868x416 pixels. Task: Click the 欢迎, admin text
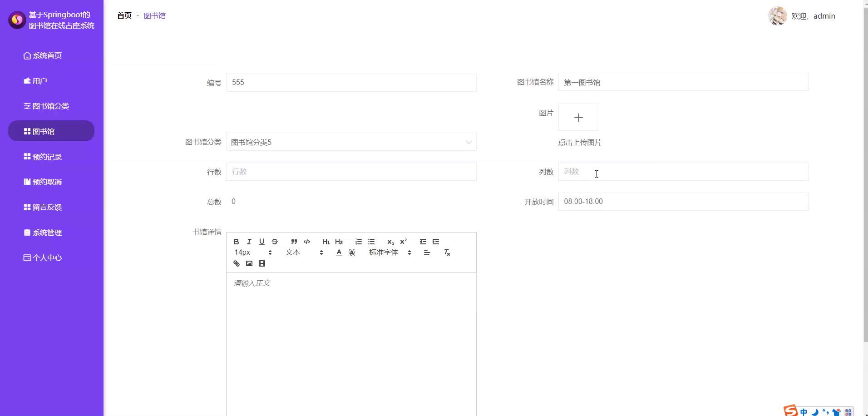tap(813, 16)
